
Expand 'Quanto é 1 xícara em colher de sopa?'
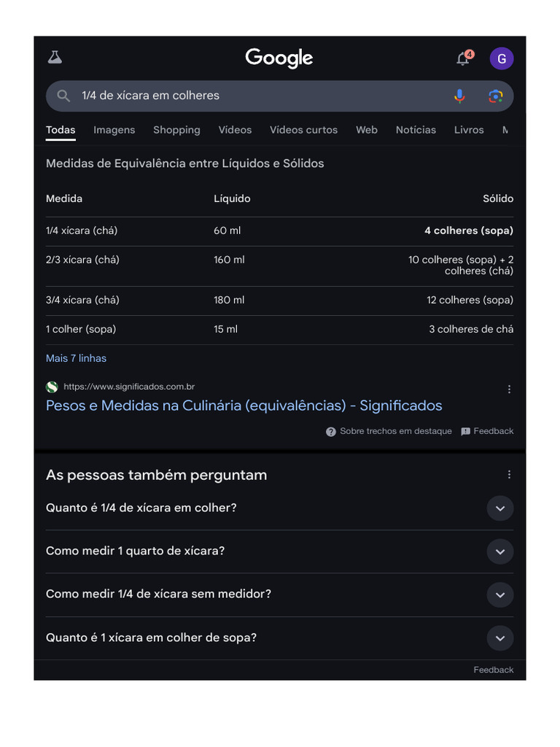[x=500, y=638]
